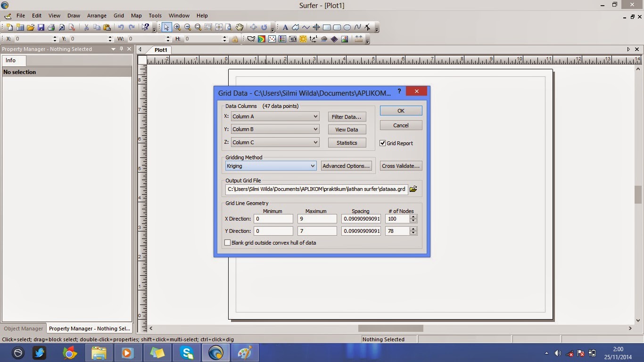Browse for output grid file folder icon
Screen dimensions: 644x362
point(413,189)
